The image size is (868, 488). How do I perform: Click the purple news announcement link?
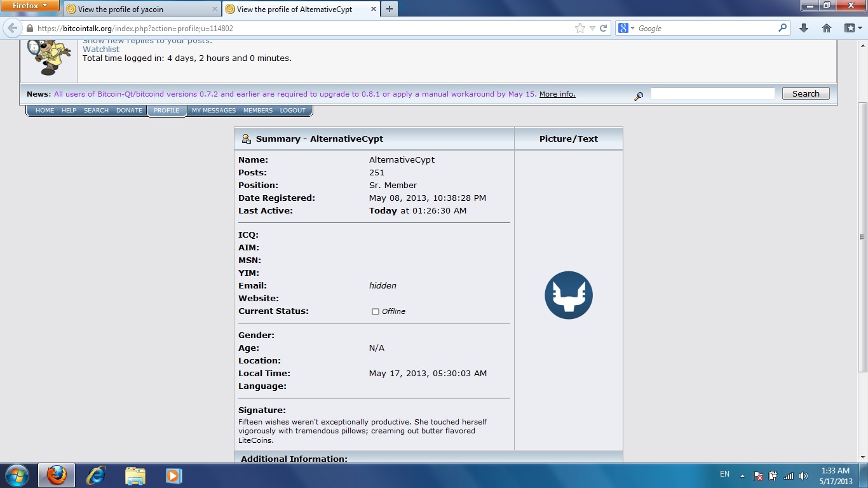pyautogui.click(x=294, y=94)
